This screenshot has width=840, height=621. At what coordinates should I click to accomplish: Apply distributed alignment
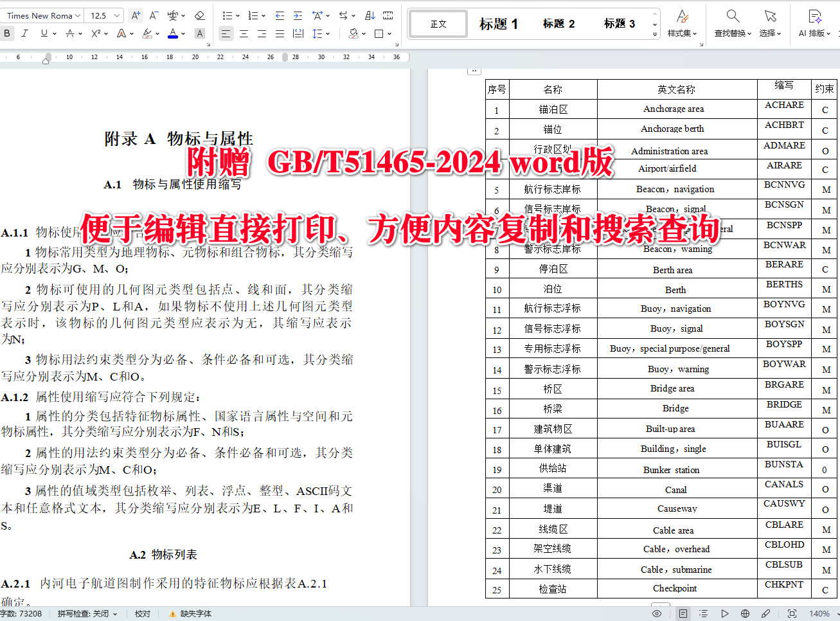[298, 33]
